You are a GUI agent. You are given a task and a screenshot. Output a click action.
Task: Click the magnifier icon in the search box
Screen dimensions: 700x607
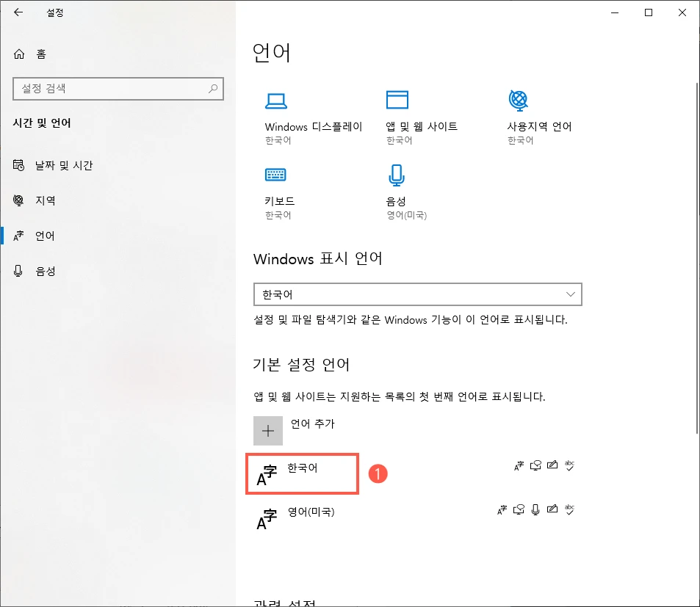[x=213, y=88]
